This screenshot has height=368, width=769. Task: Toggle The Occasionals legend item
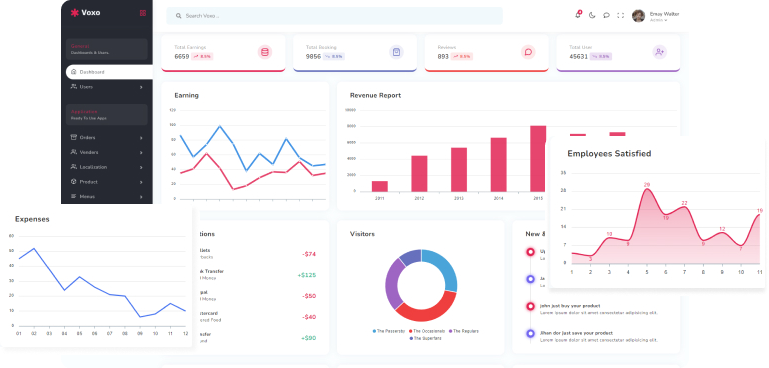point(427,331)
